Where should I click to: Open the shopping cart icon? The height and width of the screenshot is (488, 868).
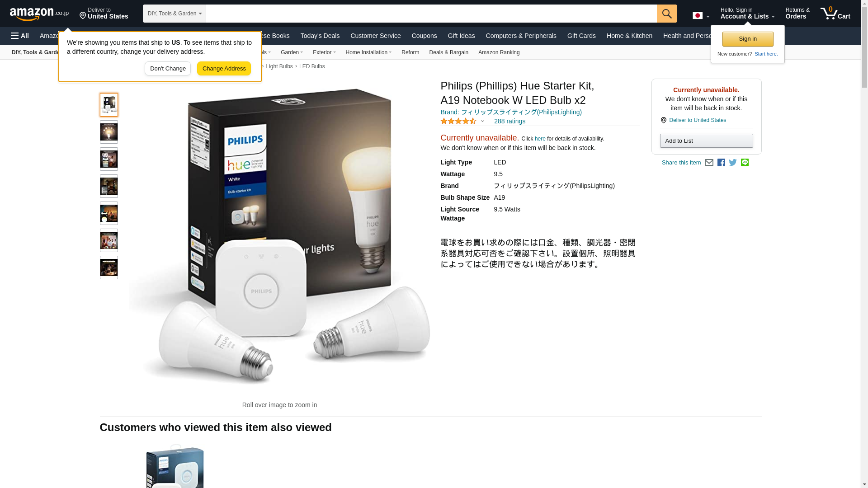835,13
